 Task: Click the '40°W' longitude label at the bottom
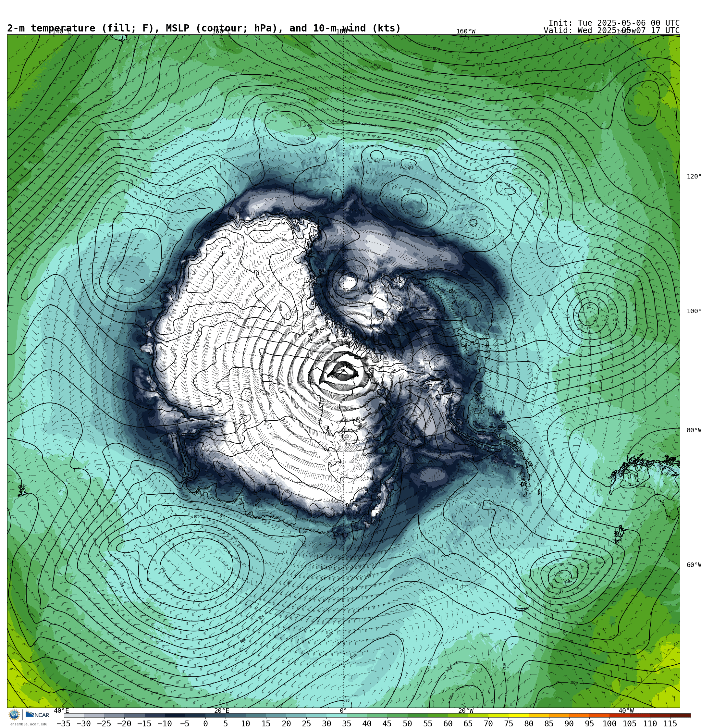(x=626, y=710)
